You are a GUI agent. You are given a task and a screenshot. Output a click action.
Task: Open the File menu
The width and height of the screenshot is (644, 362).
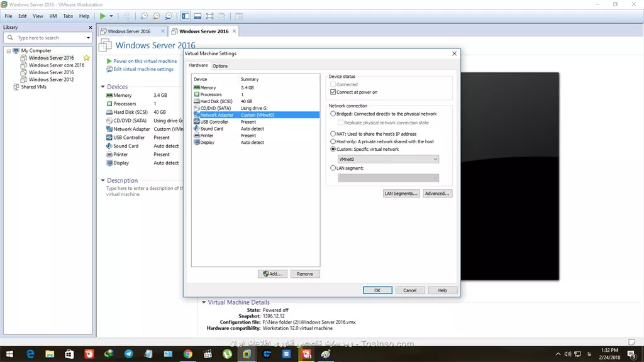8,16
